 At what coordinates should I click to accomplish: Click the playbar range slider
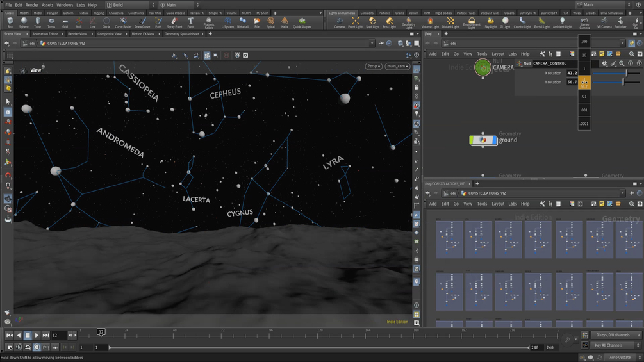pyautogui.click(x=318, y=348)
